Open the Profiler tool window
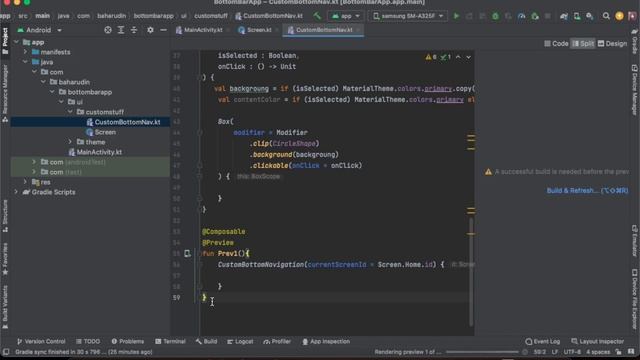640x360 pixels. (x=277, y=341)
